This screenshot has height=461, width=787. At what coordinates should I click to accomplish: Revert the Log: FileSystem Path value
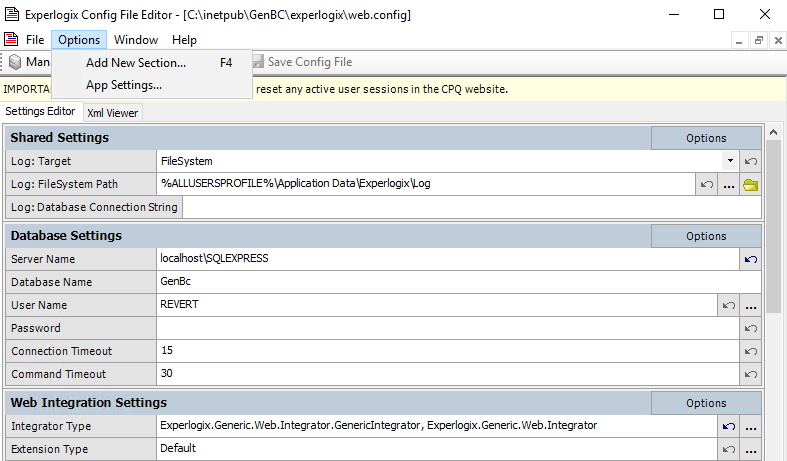707,184
